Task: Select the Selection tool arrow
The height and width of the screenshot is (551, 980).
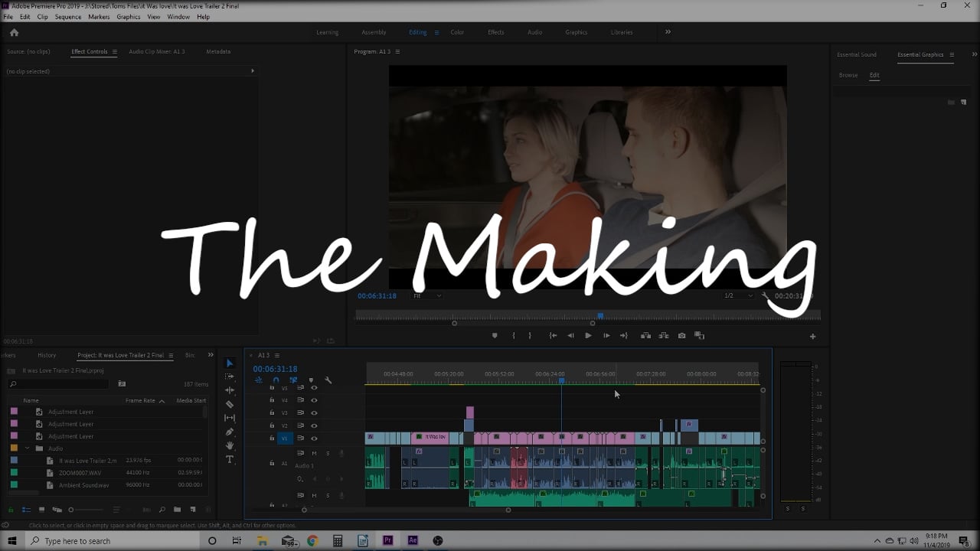Action: [x=230, y=364]
